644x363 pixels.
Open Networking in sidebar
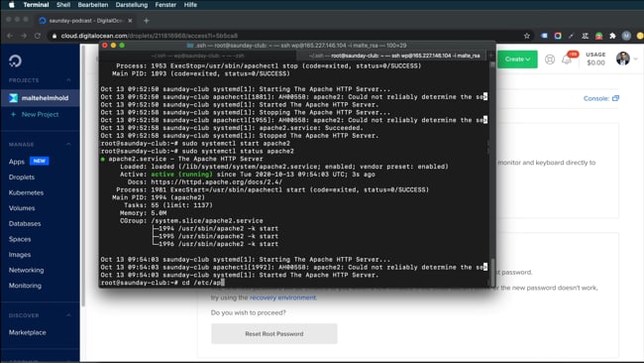[x=27, y=270]
